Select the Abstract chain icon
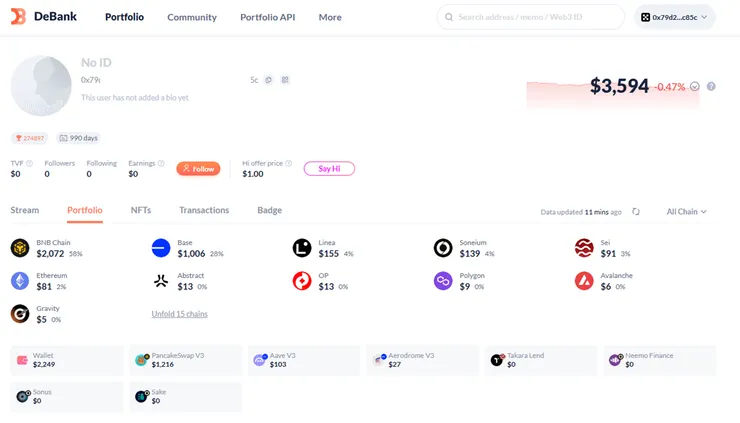740x423 pixels. click(161, 281)
